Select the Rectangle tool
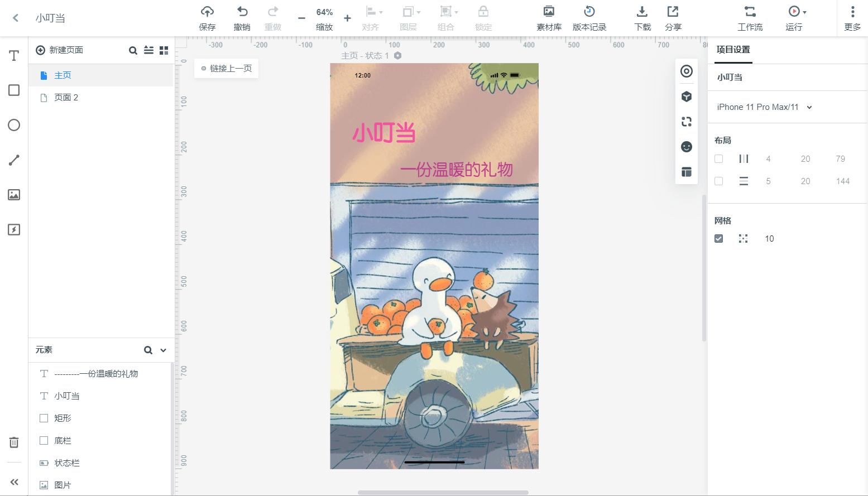 coord(14,90)
